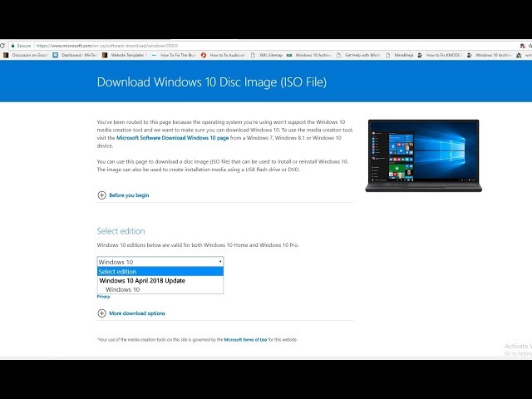Open the 'Microsoft Terms of Use' link
Image resolution: width=532 pixels, height=399 pixels.
pyautogui.click(x=245, y=340)
